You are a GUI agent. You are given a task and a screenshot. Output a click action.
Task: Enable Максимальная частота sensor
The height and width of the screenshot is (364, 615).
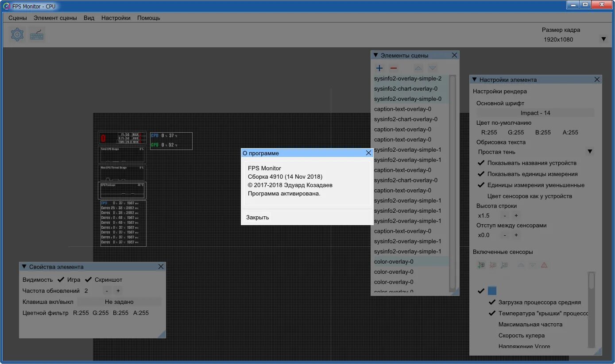pyautogui.click(x=492, y=324)
